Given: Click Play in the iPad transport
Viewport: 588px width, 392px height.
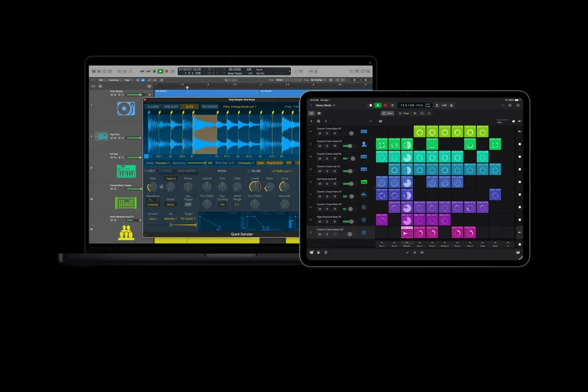Looking at the screenshot, I should 378,105.
